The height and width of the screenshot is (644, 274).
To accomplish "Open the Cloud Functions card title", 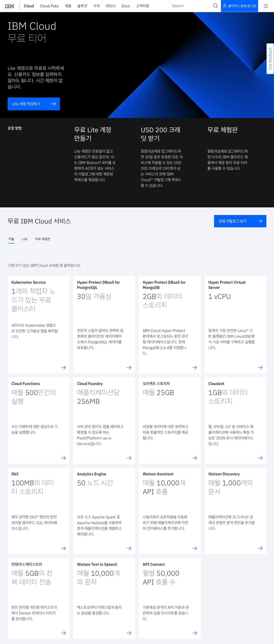I will [x=25, y=384].
